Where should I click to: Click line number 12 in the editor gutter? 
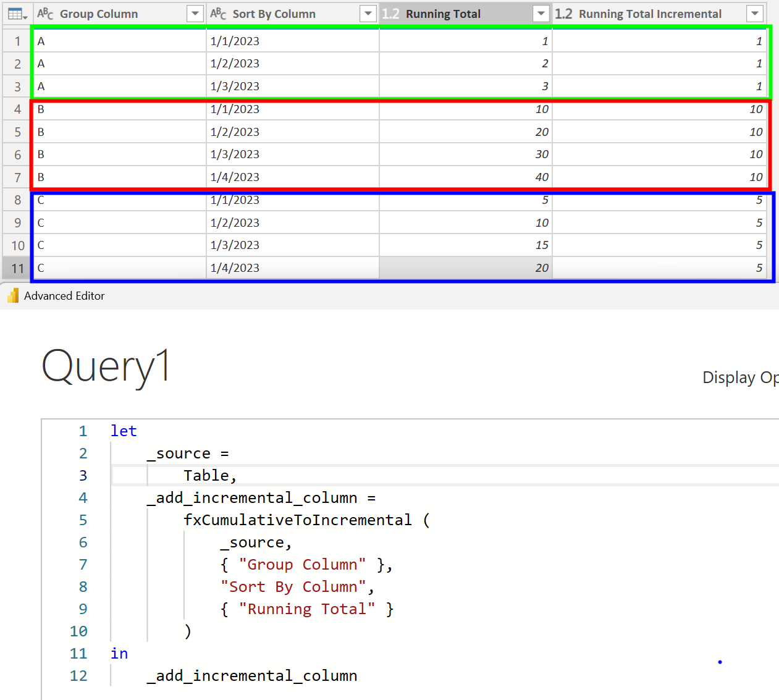point(78,676)
